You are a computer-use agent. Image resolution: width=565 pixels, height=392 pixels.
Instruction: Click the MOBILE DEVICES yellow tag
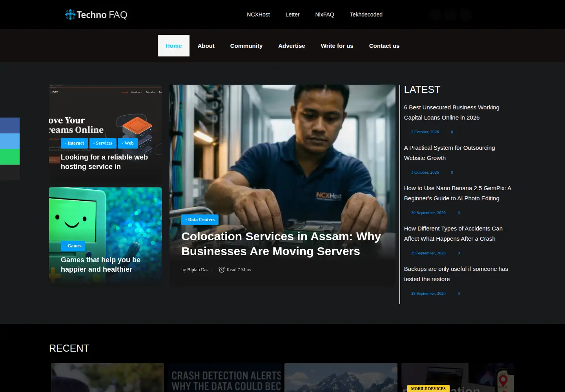[x=428, y=388]
